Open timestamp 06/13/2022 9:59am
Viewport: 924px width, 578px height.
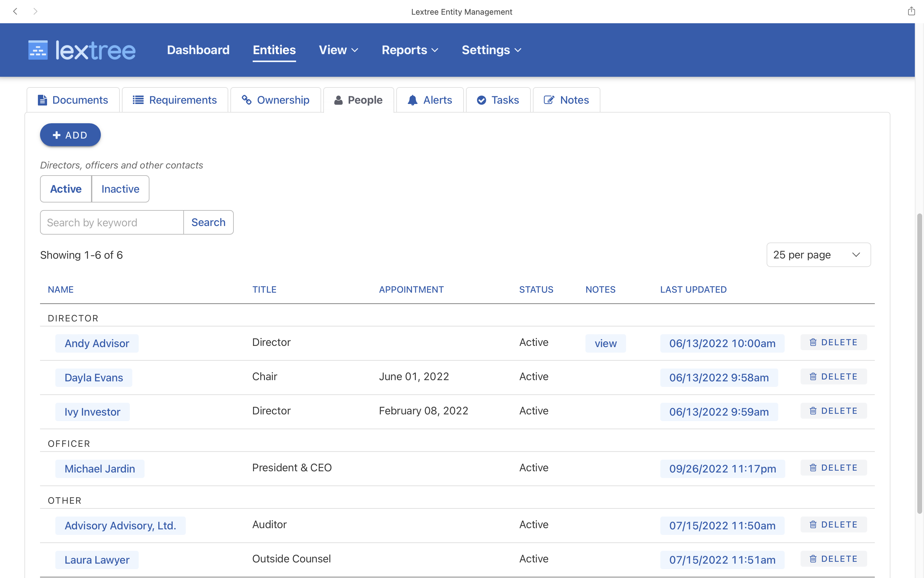719,412
